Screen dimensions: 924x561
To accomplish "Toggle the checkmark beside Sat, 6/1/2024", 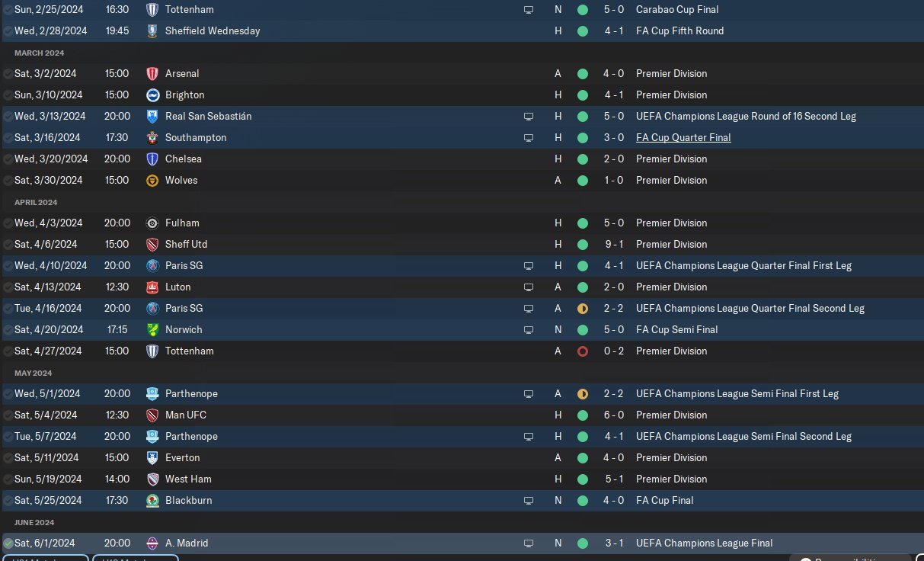I will [x=8, y=543].
